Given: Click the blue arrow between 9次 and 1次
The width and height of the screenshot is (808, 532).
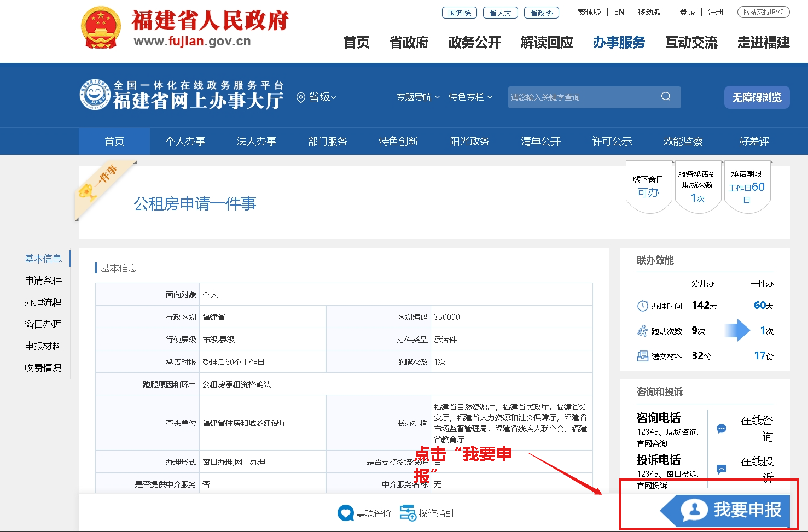Looking at the screenshot, I should click(x=737, y=330).
